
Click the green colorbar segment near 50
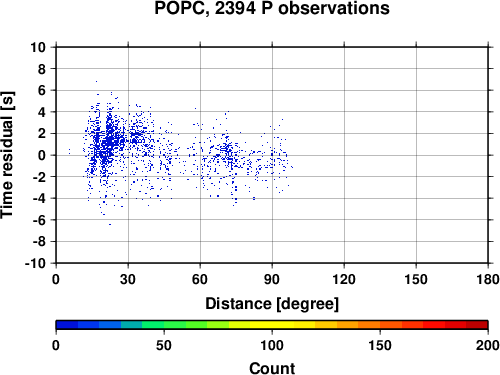(164, 325)
